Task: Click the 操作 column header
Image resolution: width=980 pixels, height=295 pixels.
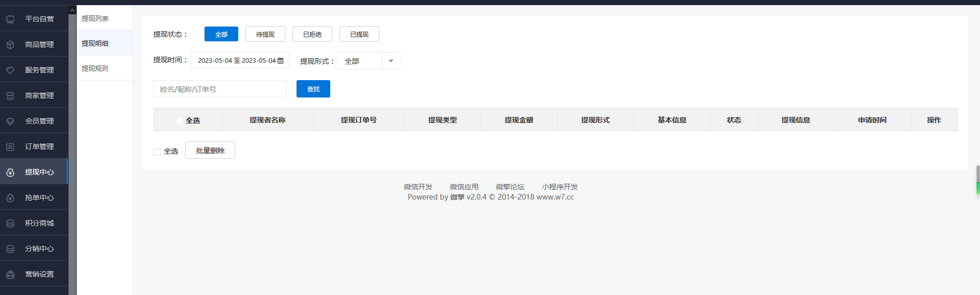Action: [x=934, y=120]
